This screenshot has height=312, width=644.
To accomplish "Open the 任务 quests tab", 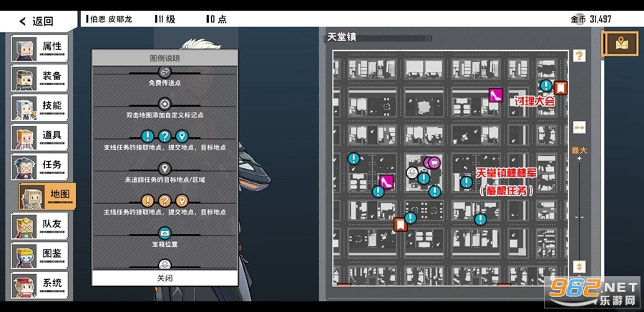I will tap(39, 166).
